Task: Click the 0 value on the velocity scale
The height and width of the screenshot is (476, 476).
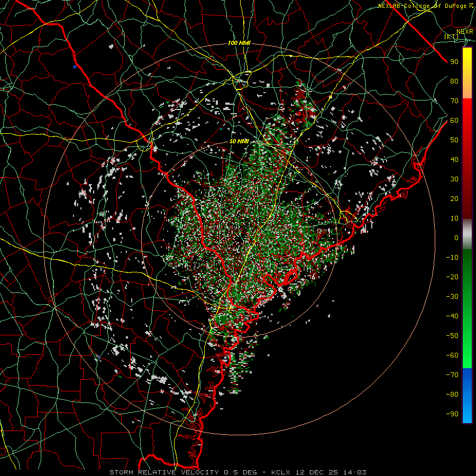Action: (456, 238)
